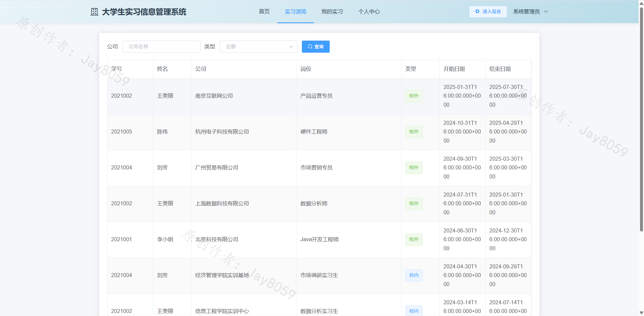Click start date 2024-06-30 cell

pyautogui.click(x=462, y=240)
